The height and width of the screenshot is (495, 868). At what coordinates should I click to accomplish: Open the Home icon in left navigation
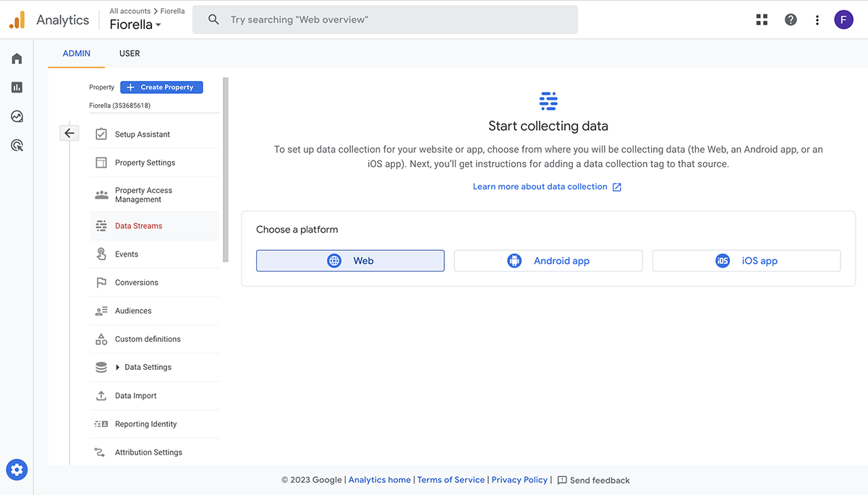(17, 58)
